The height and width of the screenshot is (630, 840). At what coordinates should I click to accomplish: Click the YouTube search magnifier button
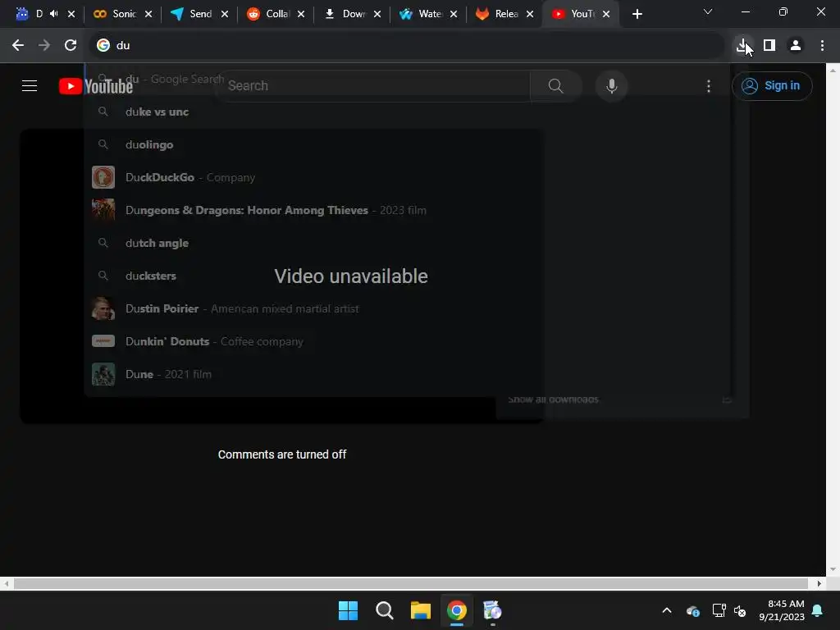(555, 85)
